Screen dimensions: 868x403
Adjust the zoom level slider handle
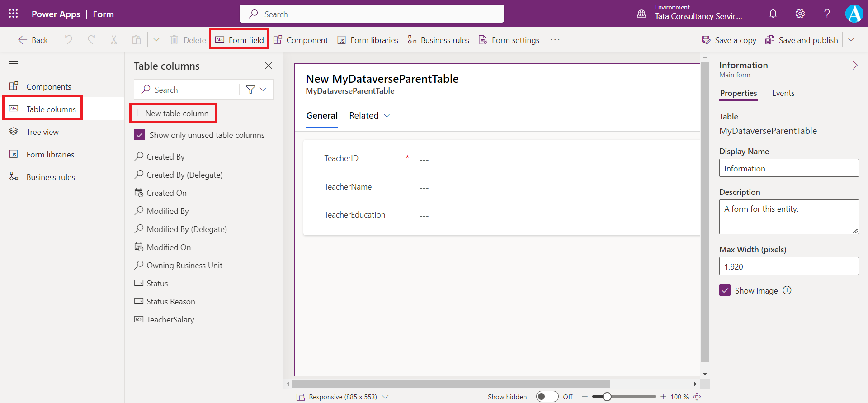[x=607, y=397]
